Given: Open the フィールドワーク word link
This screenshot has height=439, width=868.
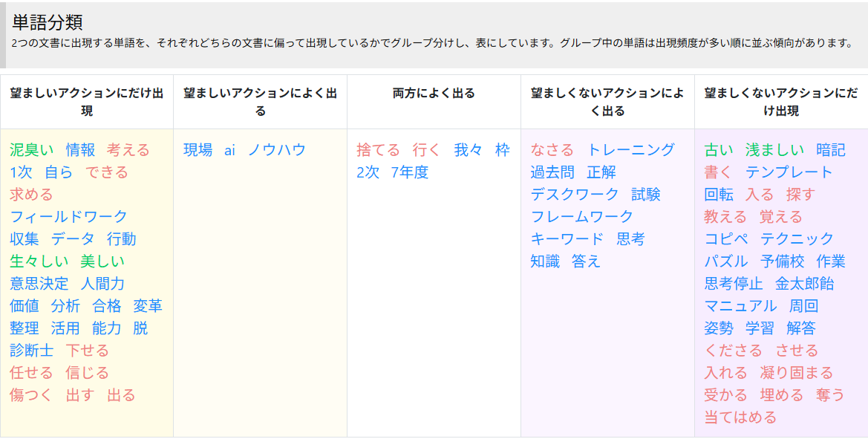Looking at the screenshot, I should (x=68, y=217).
